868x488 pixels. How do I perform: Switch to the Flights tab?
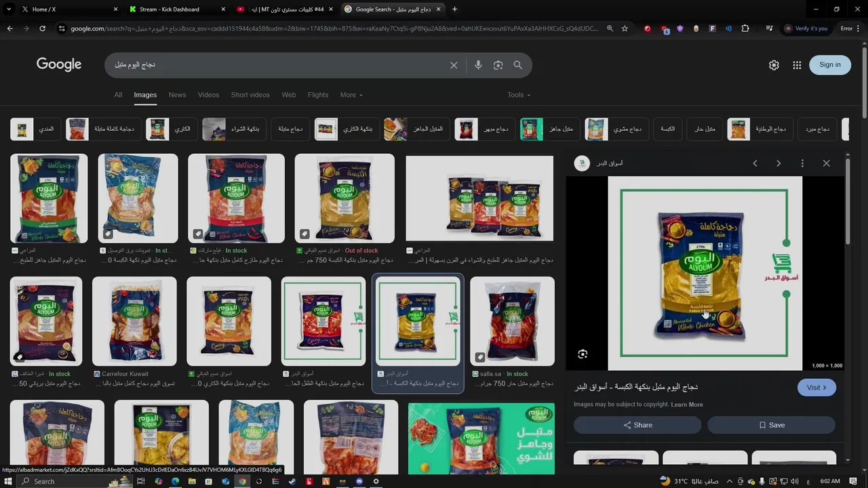click(x=318, y=95)
